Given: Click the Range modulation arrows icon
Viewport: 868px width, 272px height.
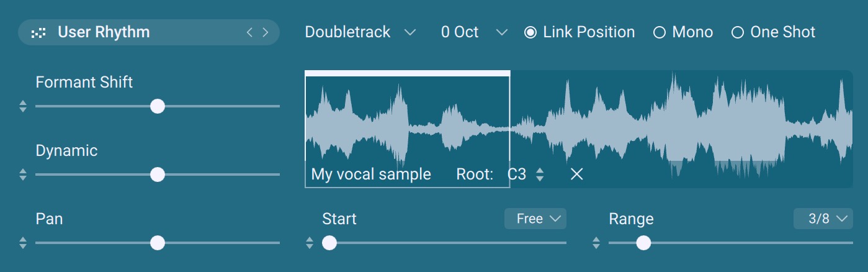Looking at the screenshot, I should [596, 243].
